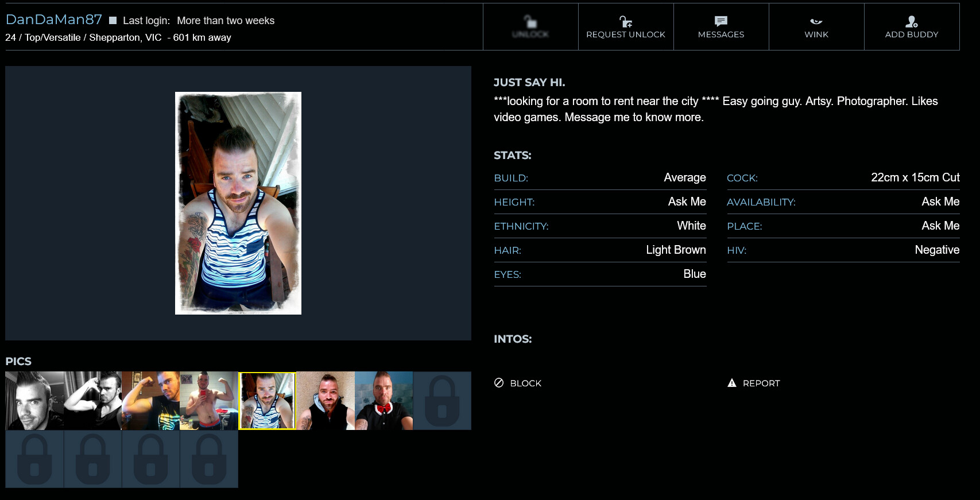Click the second locked picture in second row
Image resolution: width=980 pixels, height=500 pixels.
92,459
